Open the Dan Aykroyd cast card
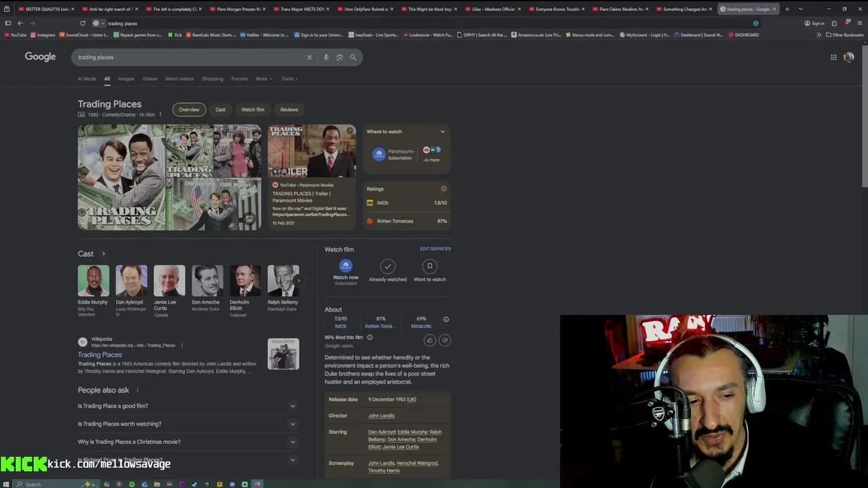 click(131, 291)
